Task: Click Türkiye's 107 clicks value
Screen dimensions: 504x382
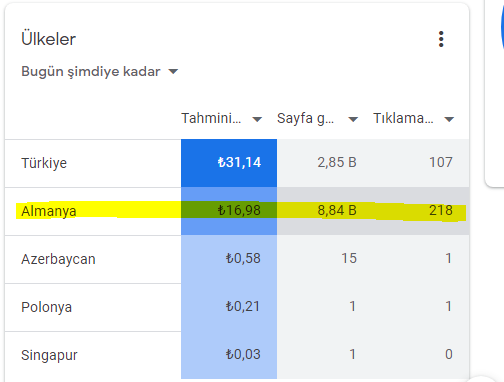Action: point(441,163)
